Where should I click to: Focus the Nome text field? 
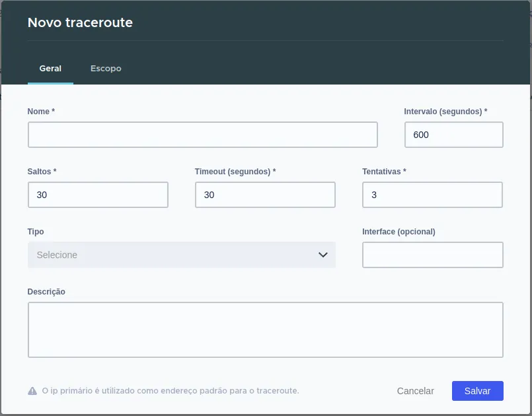click(x=202, y=135)
